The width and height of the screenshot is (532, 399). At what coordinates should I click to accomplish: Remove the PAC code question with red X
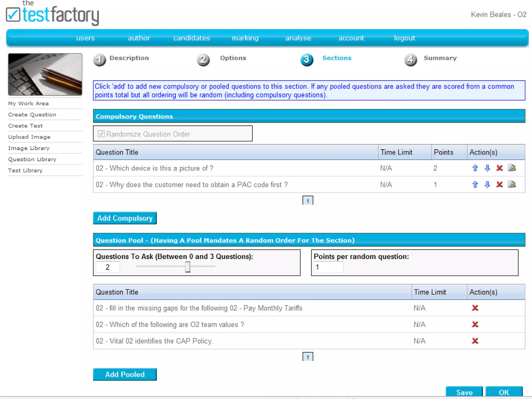[x=499, y=184]
